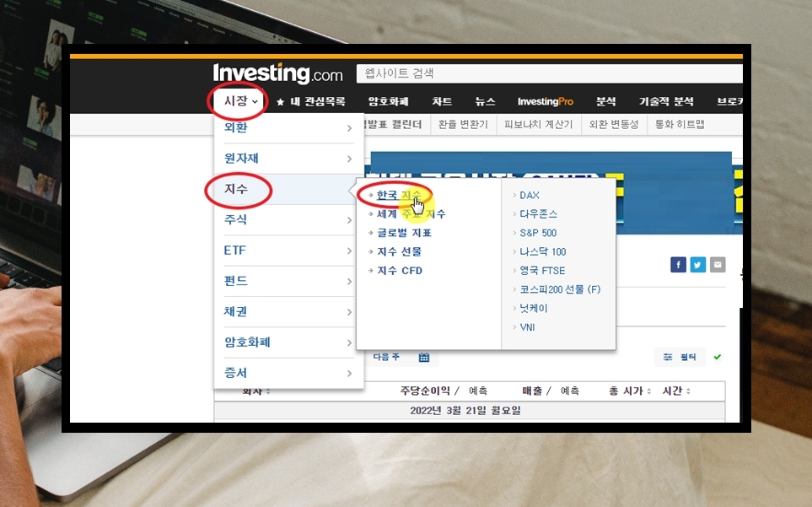
Task: Select 한국 지수 link
Action: [399, 195]
